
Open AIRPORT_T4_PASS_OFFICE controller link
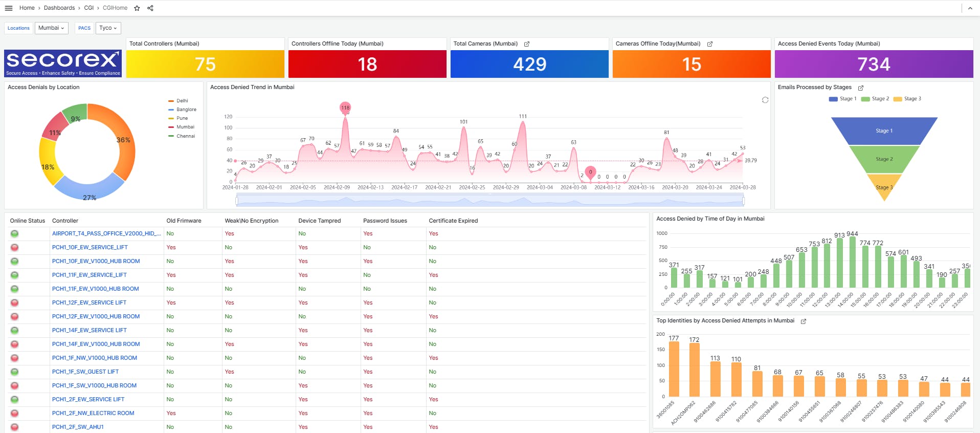coord(106,233)
